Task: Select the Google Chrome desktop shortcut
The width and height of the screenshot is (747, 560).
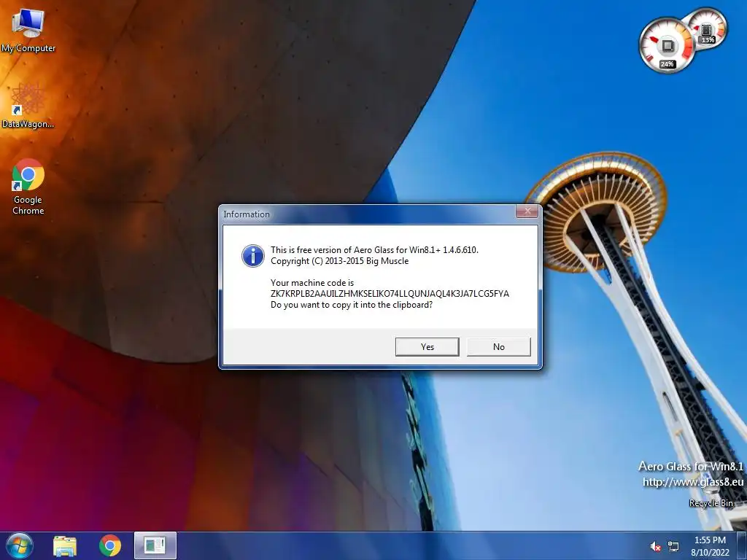Action: click(x=28, y=187)
